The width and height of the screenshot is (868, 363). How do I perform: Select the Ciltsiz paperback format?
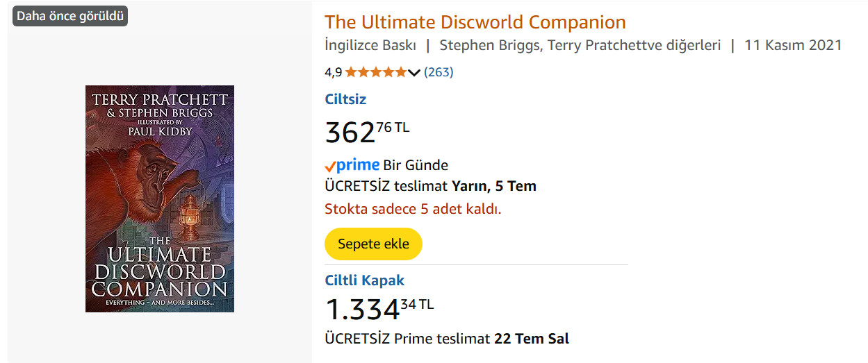click(x=345, y=99)
